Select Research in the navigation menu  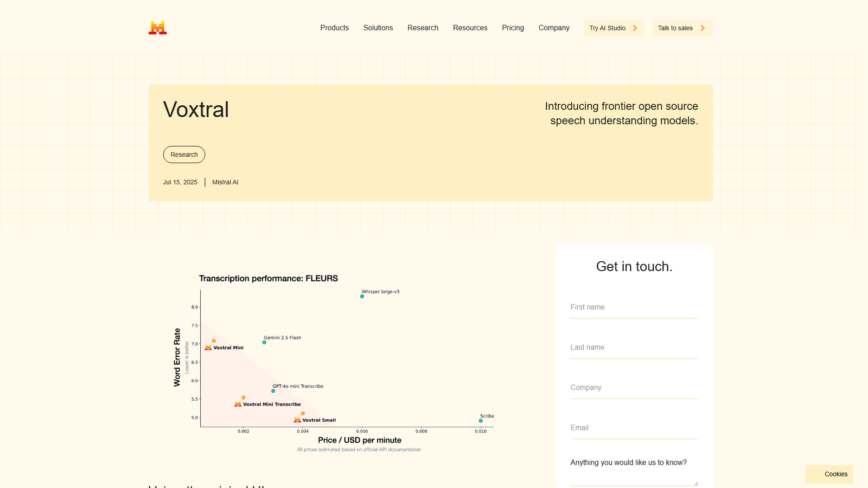coord(423,28)
